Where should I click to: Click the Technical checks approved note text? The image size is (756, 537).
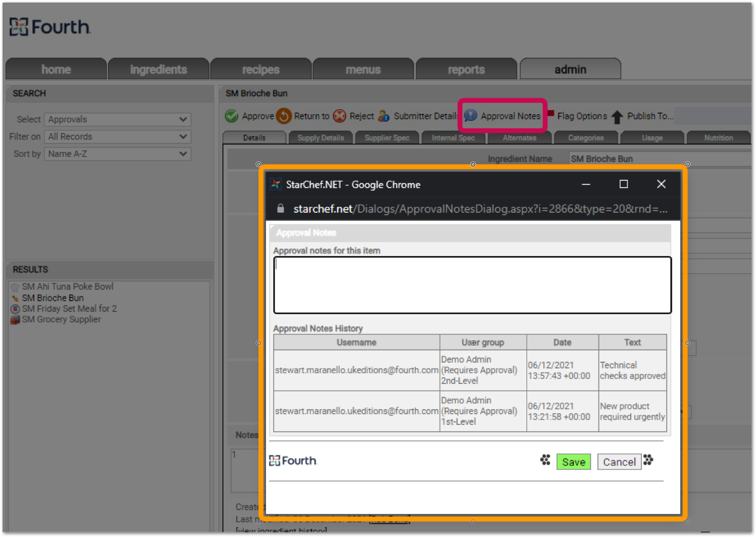click(633, 371)
